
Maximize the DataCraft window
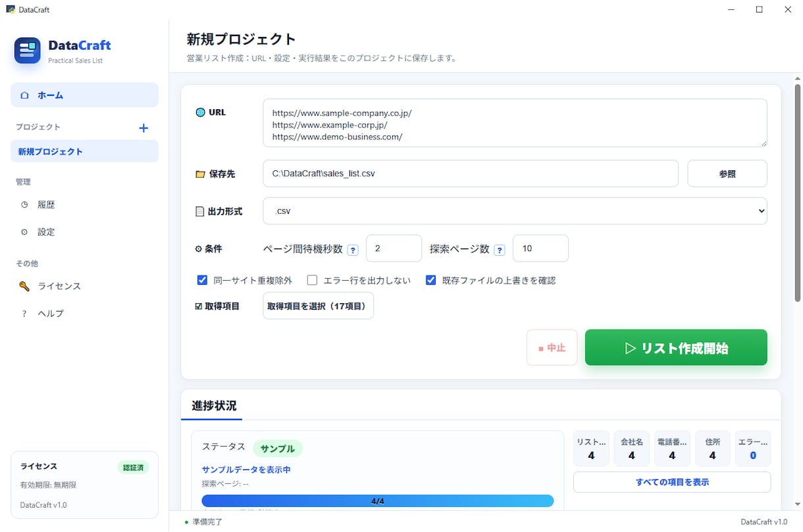[x=759, y=10]
